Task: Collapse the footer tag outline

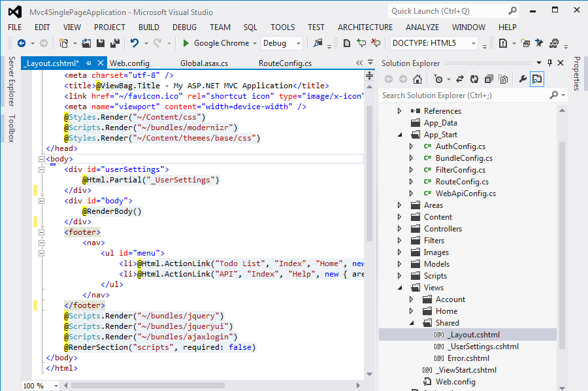Action: 41,232
